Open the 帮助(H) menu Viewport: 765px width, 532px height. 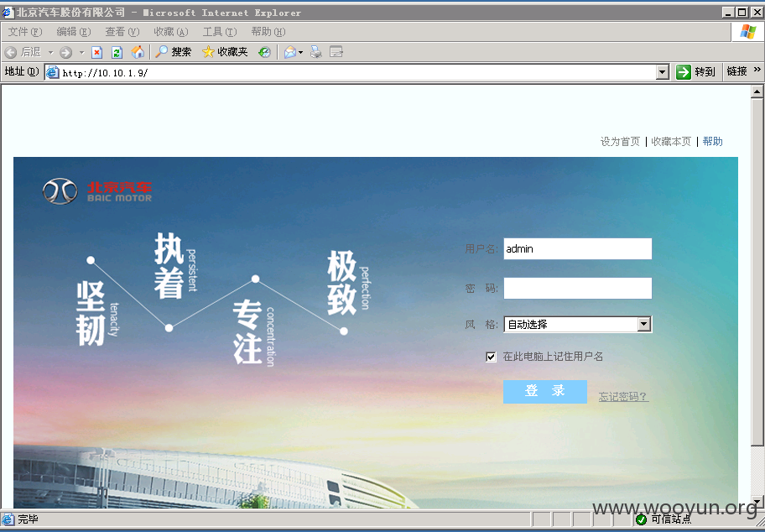268,32
